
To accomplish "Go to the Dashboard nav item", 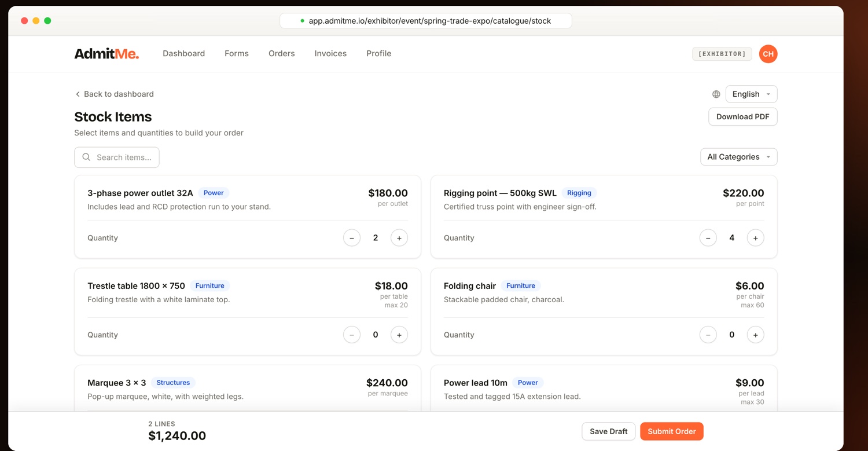I will 183,54.
